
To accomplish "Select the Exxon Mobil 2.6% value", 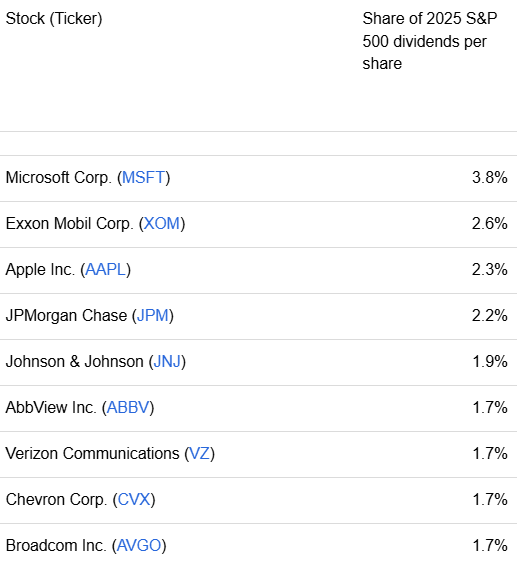I will pos(490,224).
